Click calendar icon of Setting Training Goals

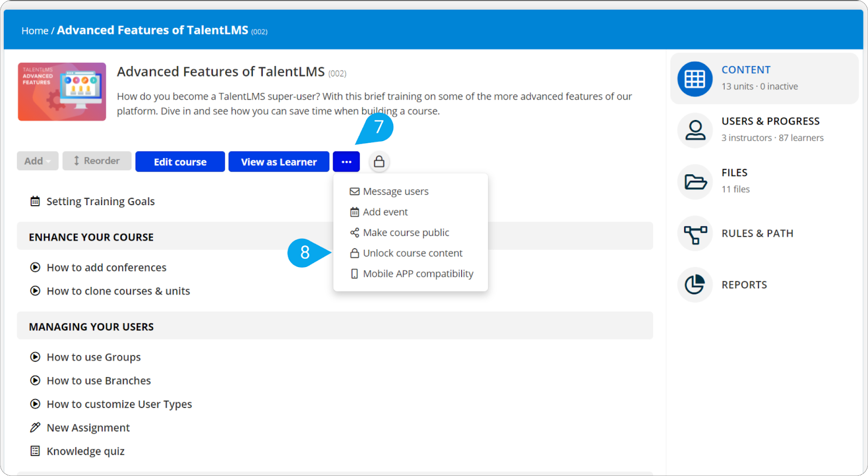coord(35,201)
